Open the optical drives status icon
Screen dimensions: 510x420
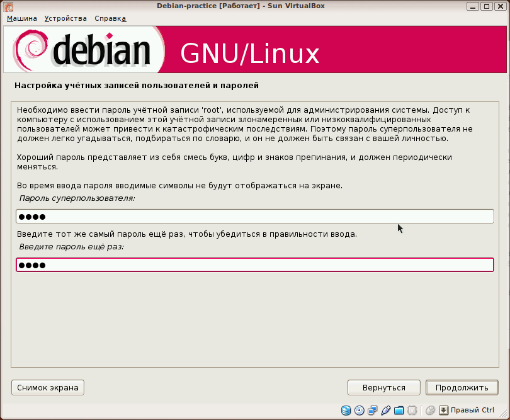tap(359, 410)
